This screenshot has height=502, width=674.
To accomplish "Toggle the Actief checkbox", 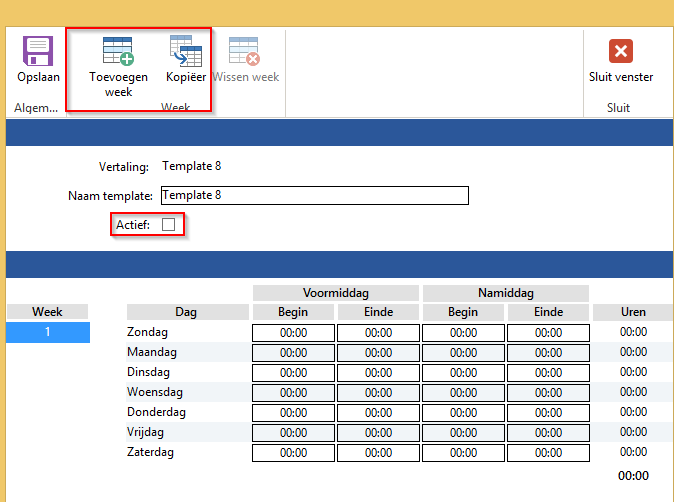I will pos(168,225).
